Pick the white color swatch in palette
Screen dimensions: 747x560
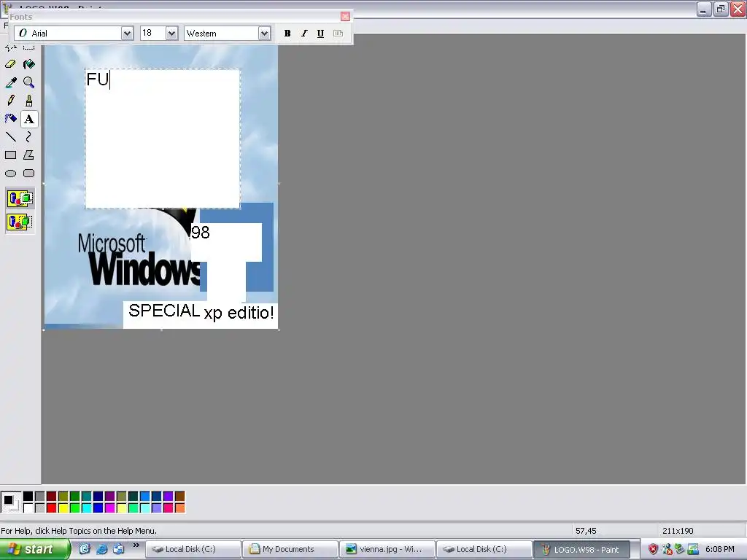pyautogui.click(x=28, y=508)
